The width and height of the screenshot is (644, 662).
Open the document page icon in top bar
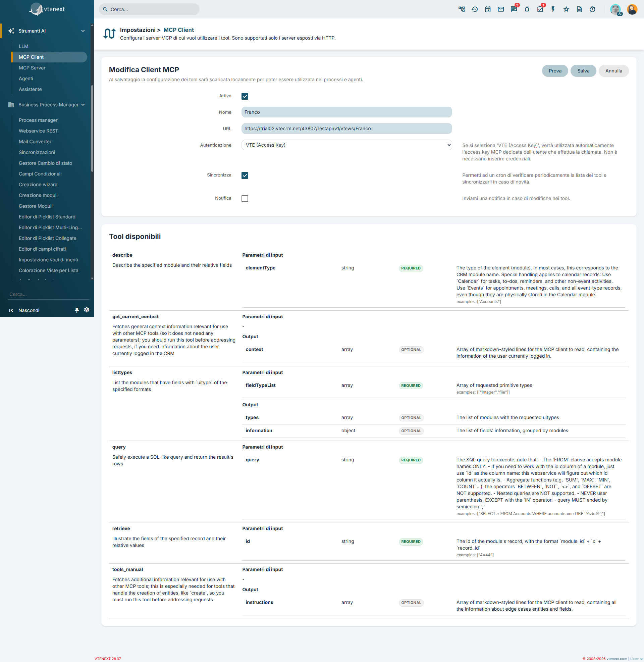click(579, 9)
